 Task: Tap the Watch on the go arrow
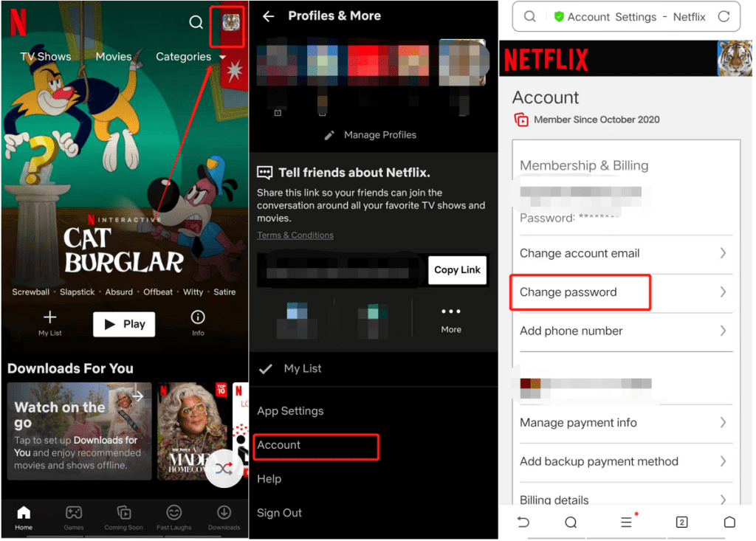[137, 396]
